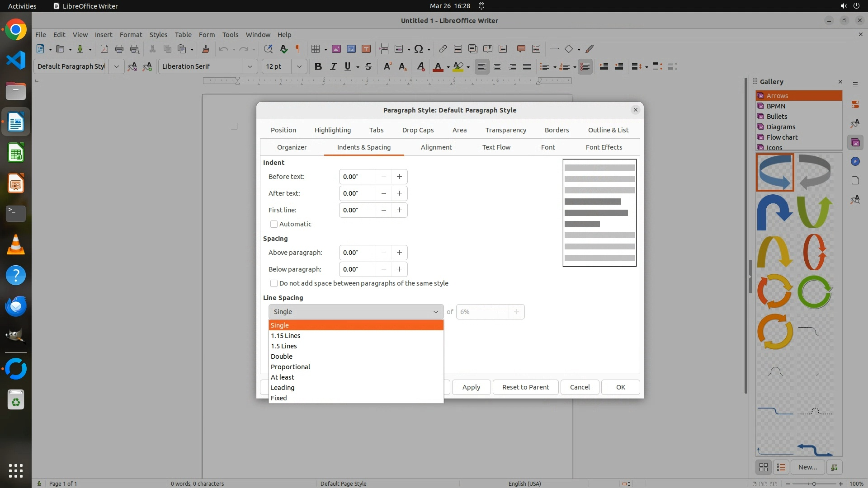This screenshot has height=488, width=868.
Task: Click Insert Special Character omega icon
Action: [x=419, y=49]
